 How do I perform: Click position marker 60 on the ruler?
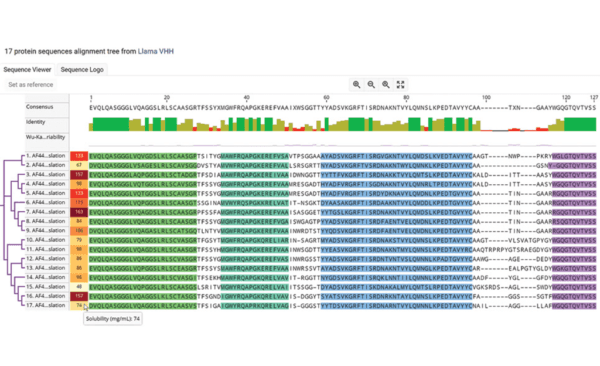pos(326,98)
